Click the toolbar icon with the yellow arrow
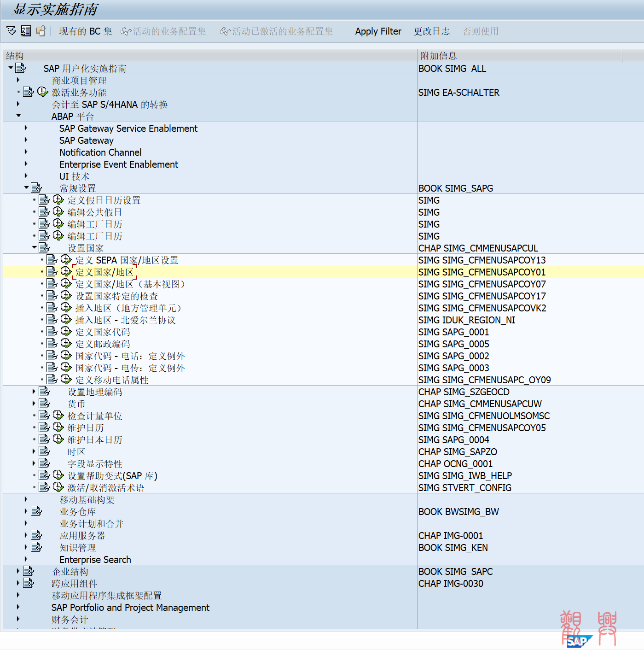 click(x=26, y=31)
